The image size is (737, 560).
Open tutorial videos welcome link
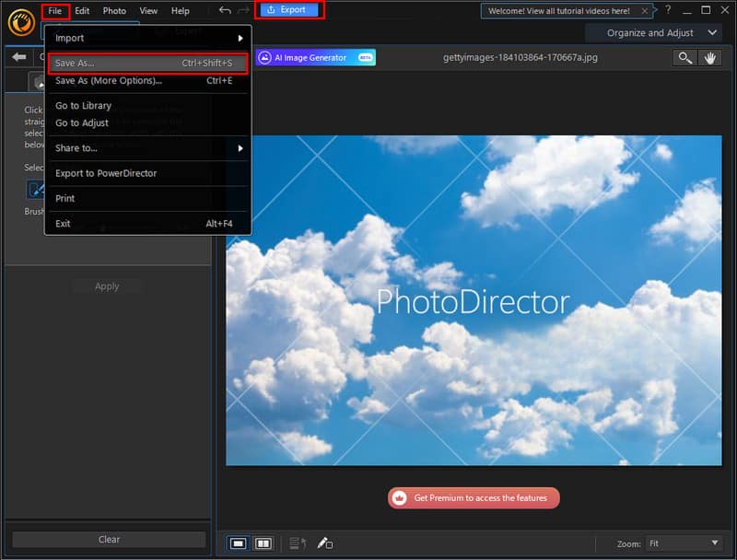(558, 11)
